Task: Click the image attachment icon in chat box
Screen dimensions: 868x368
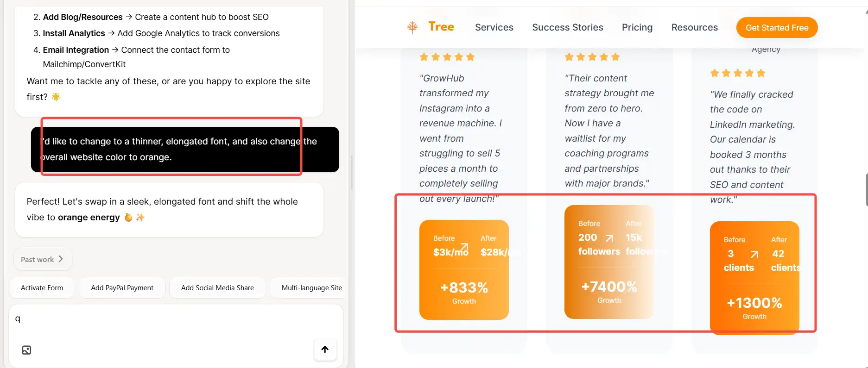Action: point(26,350)
